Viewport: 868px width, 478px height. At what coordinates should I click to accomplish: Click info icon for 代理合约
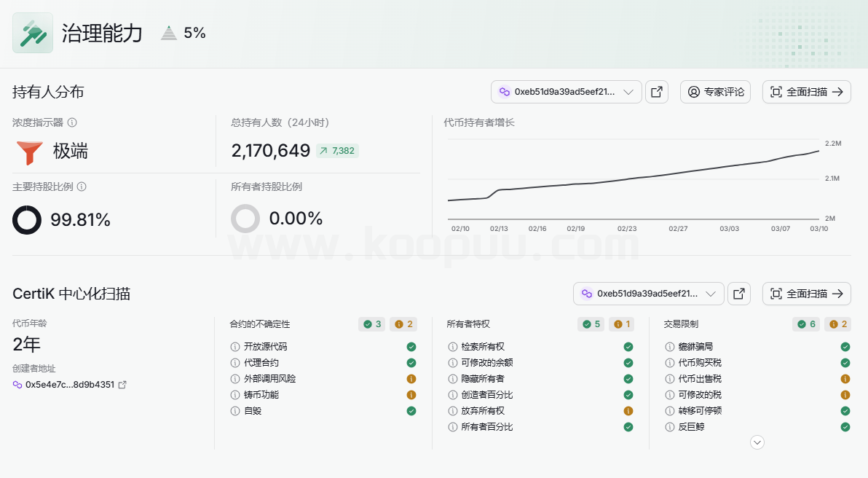click(x=235, y=363)
